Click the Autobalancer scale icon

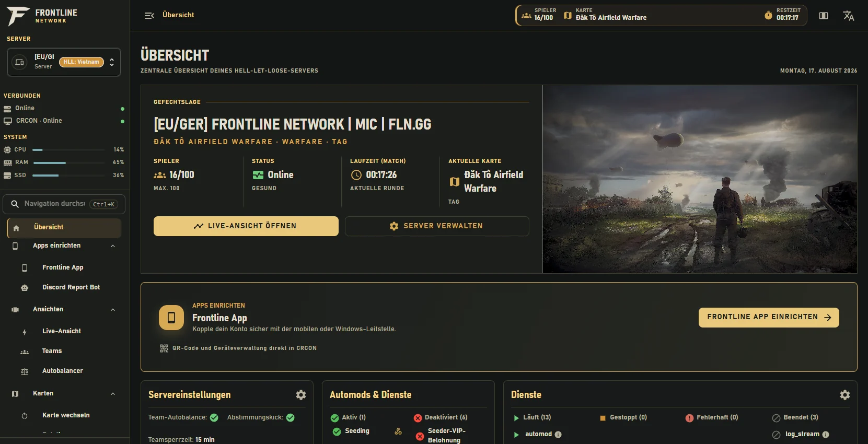[x=25, y=372]
